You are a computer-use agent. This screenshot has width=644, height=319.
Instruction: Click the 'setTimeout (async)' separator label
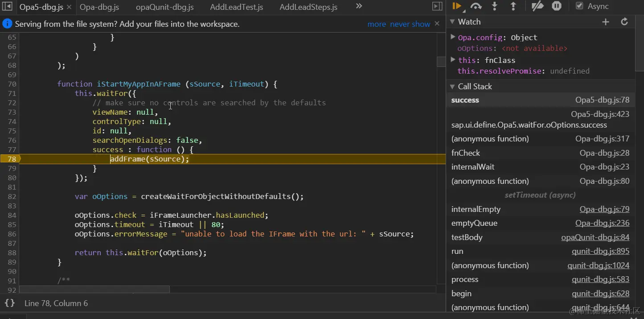(540, 195)
